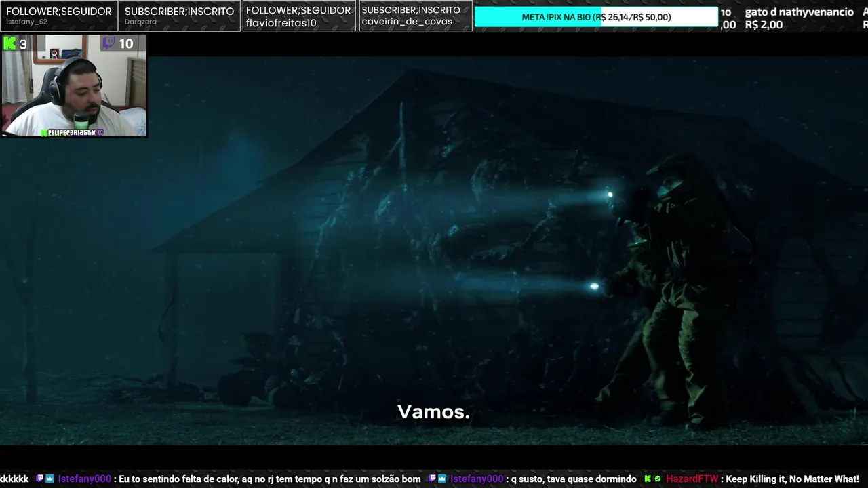Click the 'Keep Killing it, No Matter What!' message

click(x=793, y=479)
